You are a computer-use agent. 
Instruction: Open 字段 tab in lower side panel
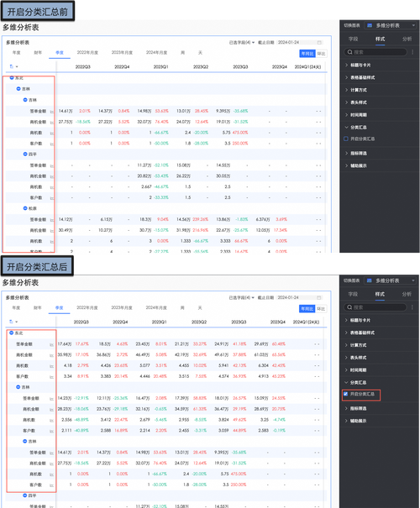(x=353, y=294)
